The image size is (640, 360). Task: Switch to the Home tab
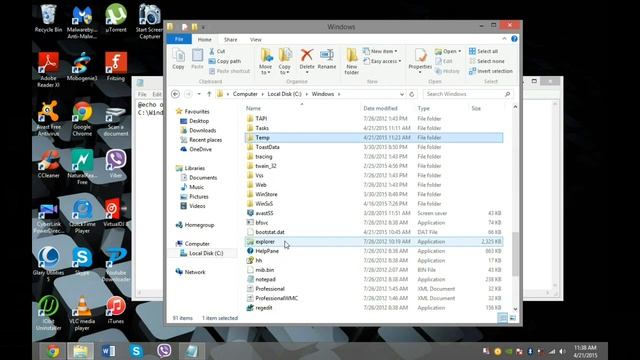[x=204, y=40]
